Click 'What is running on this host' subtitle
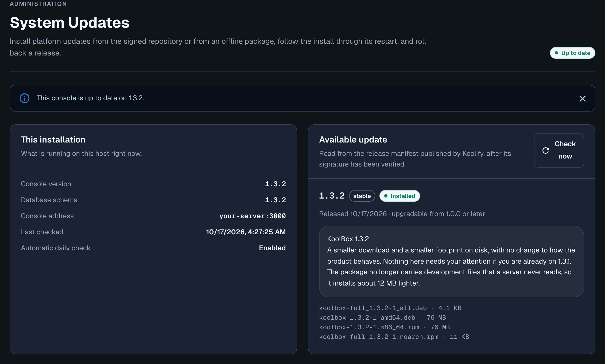 (81, 153)
